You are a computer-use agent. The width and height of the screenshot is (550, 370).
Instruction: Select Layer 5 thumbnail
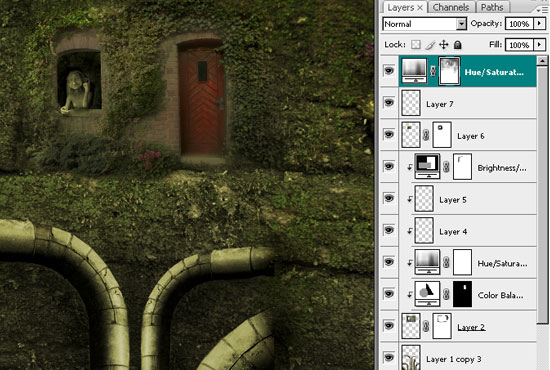click(424, 199)
